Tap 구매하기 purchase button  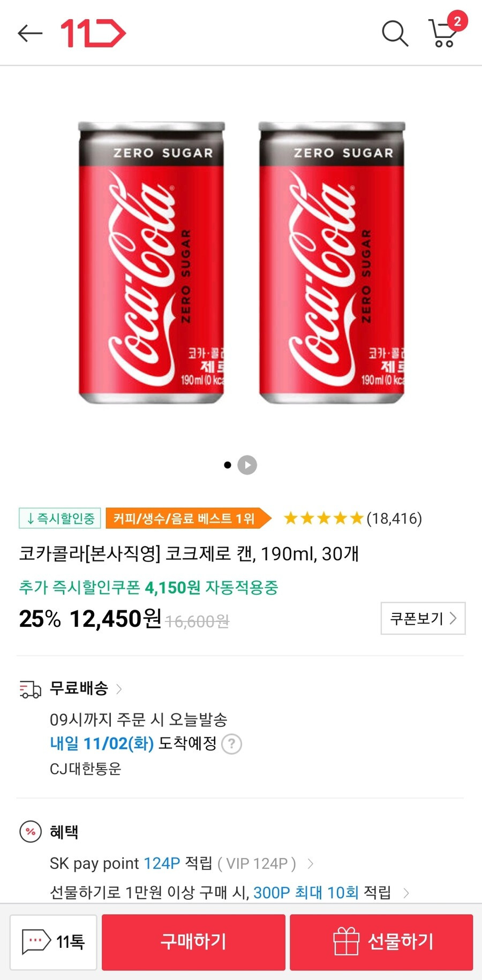pos(193,942)
